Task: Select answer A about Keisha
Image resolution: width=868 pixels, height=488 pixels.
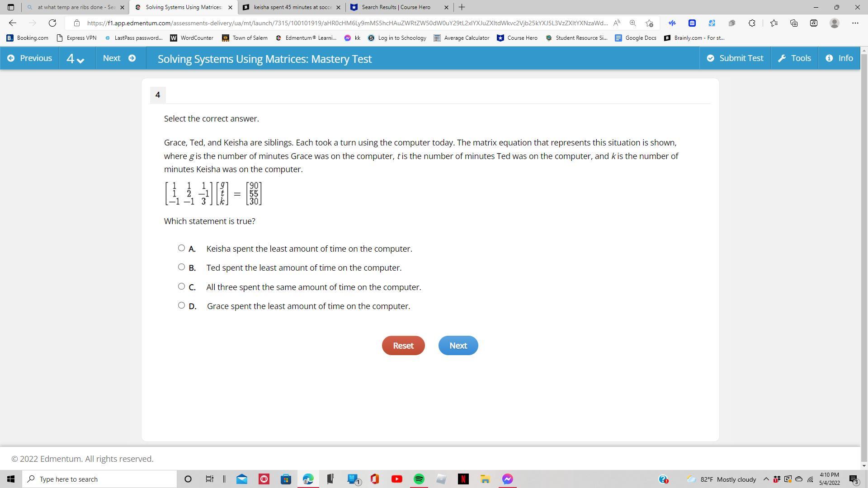Action: click(x=181, y=248)
